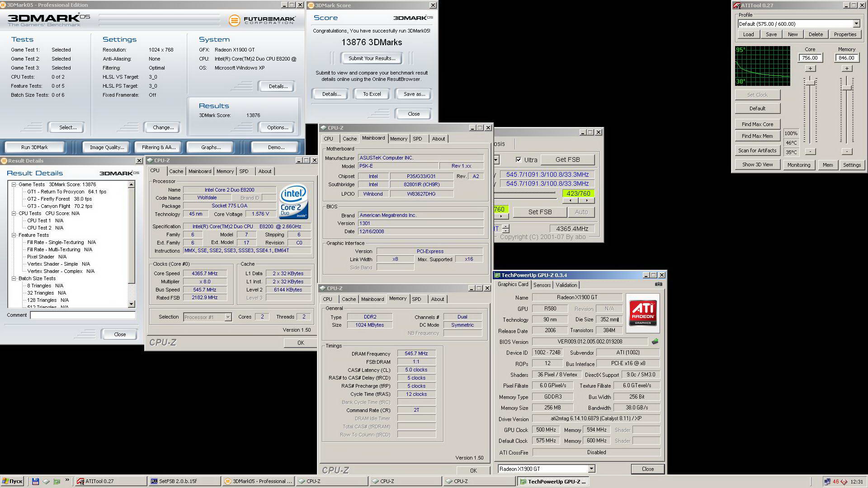Click Run 3DMark button

pyautogui.click(x=34, y=147)
